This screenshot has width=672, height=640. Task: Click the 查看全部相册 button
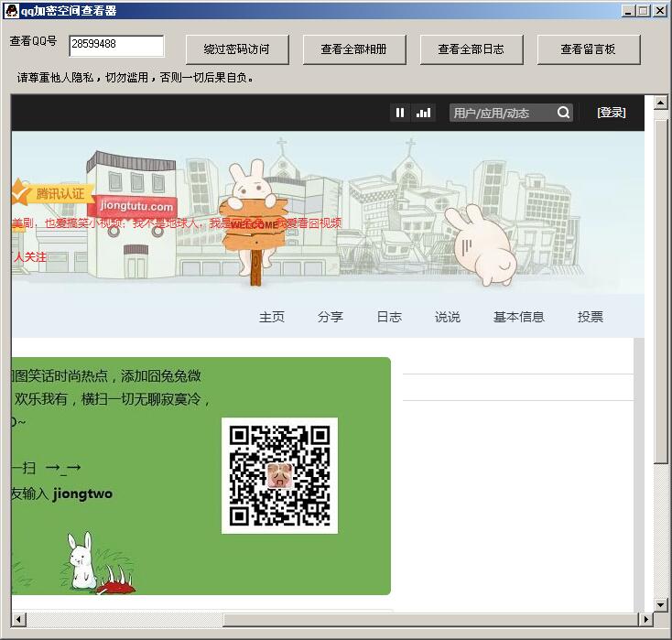coord(354,49)
